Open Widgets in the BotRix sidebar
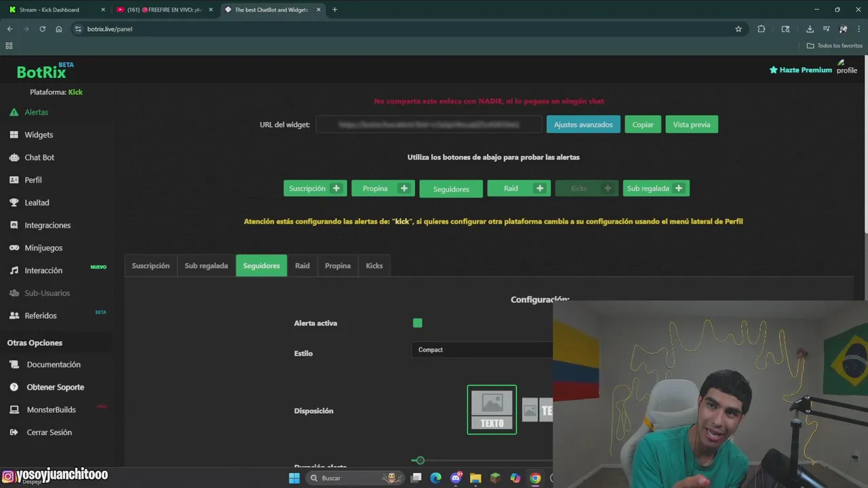The image size is (868, 488). click(39, 135)
